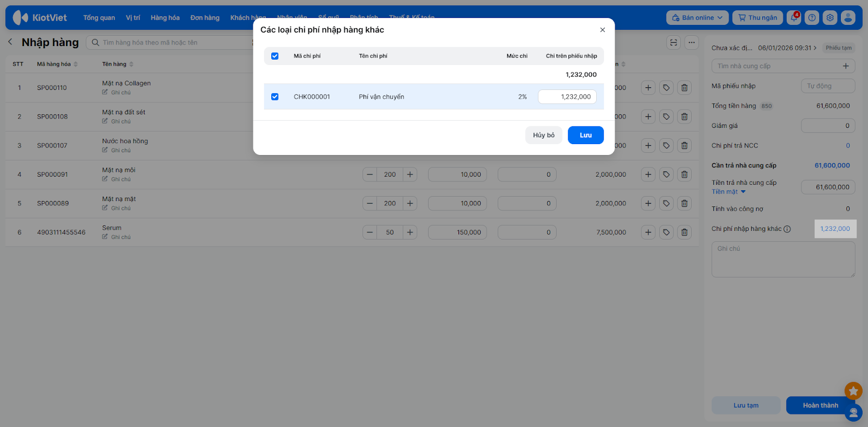Click the tag icon on SP000107 row
This screenshot has height=427, width=868.
[x=666, y=145]
